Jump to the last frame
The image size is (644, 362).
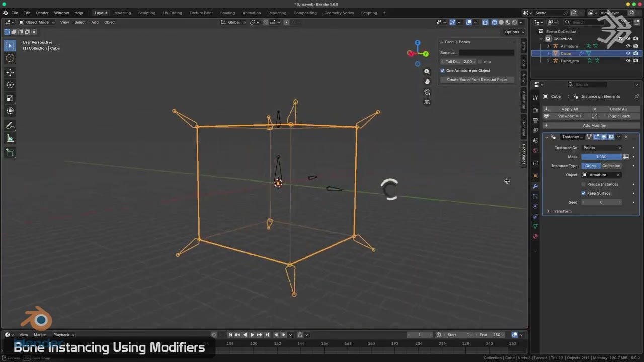click(x=267, y=335)
